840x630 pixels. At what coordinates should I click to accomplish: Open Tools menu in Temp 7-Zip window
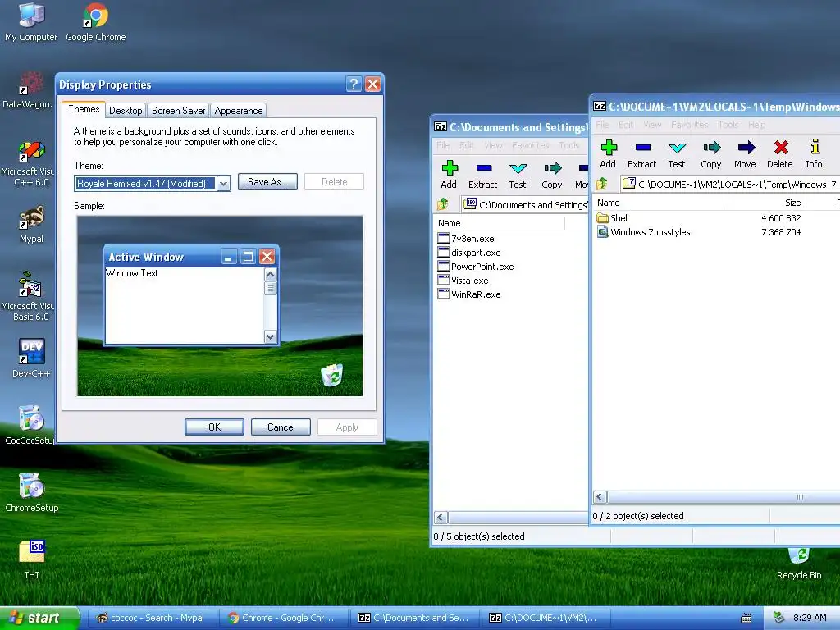pyautogui.click(x=728, y=125)
